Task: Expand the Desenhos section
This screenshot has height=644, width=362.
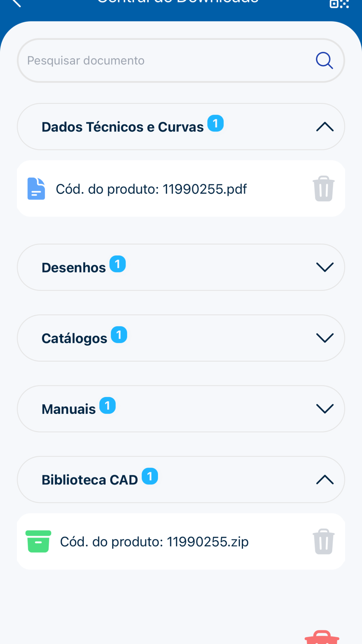Action: pos(325,267)
